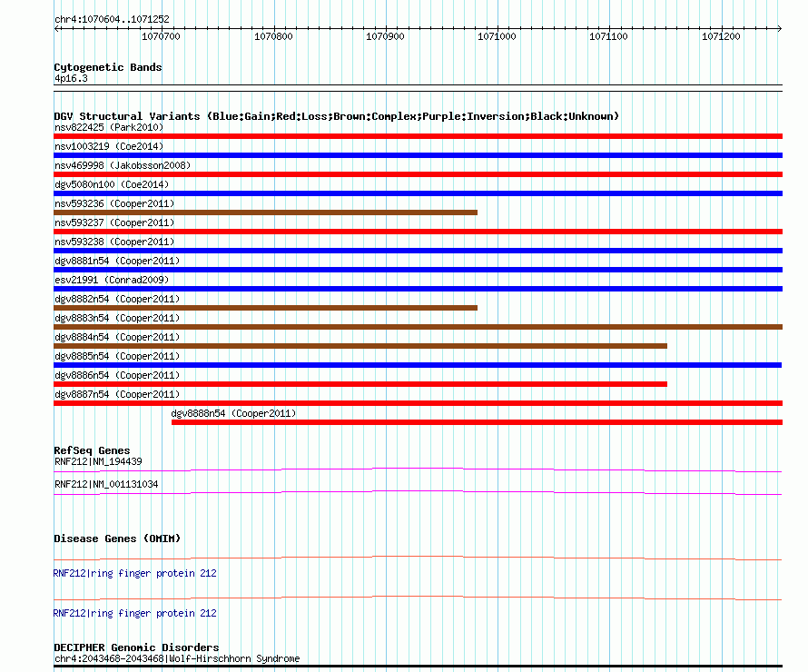Open dgv8888n54 (Cooper2011) label
Image resolution: width=808 pixels, height=672 pixels.
(233, 413)
